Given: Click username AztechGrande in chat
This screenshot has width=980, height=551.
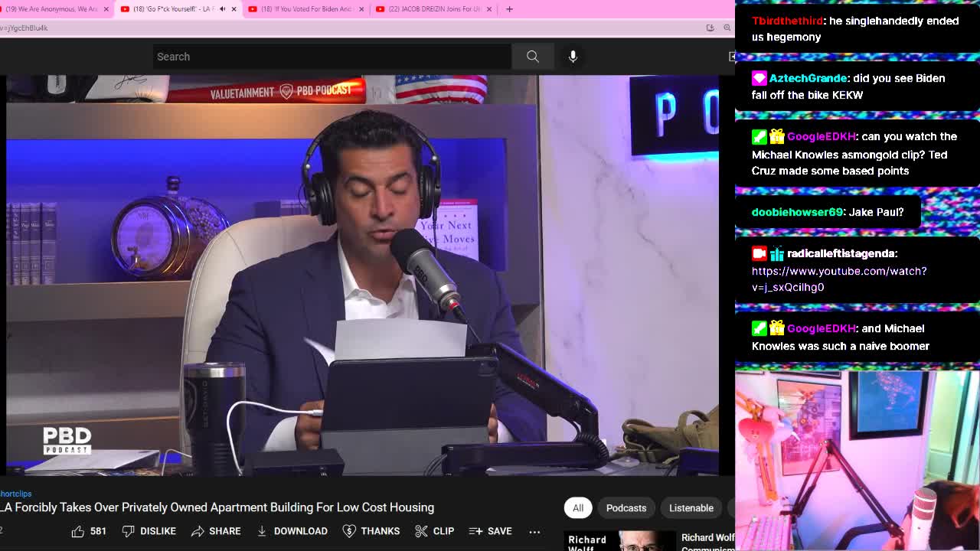Looking at the screenshot, I should [x=808, y=78].
